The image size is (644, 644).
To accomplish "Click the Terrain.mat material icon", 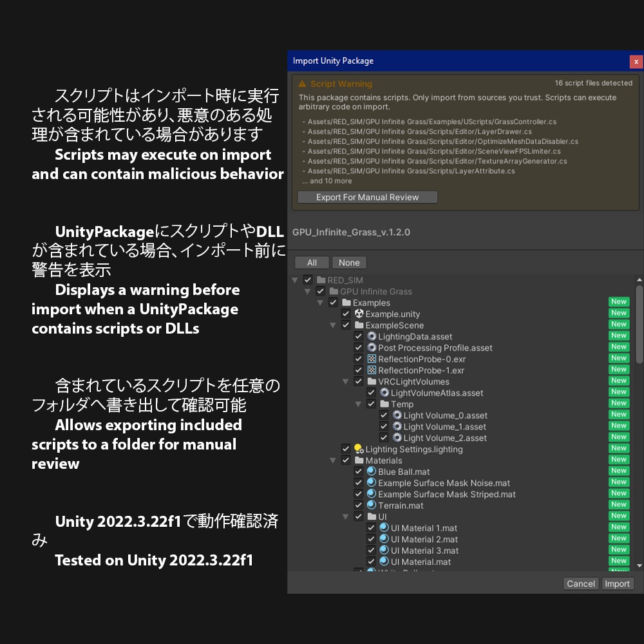I will [x=372, y=505].
